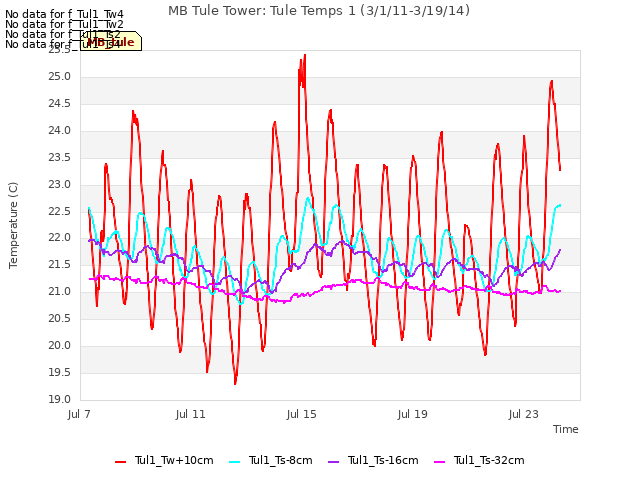Click the Time axis label
The image size is (640, 480).
[x=565, y=429]
